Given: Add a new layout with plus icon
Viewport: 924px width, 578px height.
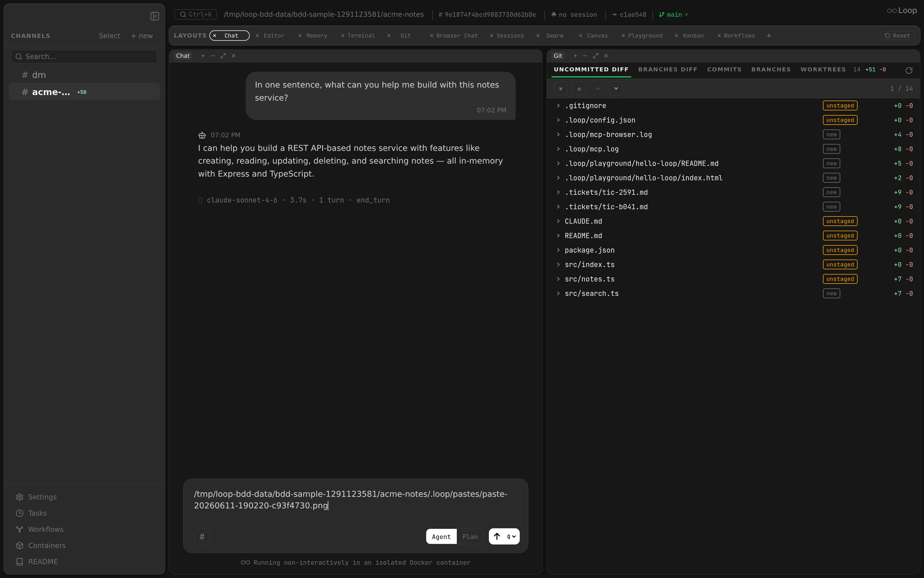Looking at the screenshot, I should click(769, 36).
